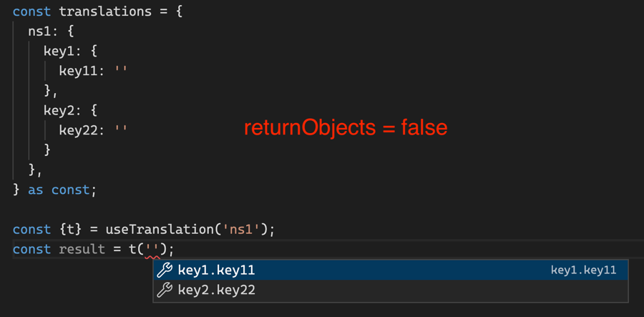Click the empty string value after key11

click(121, 71)
